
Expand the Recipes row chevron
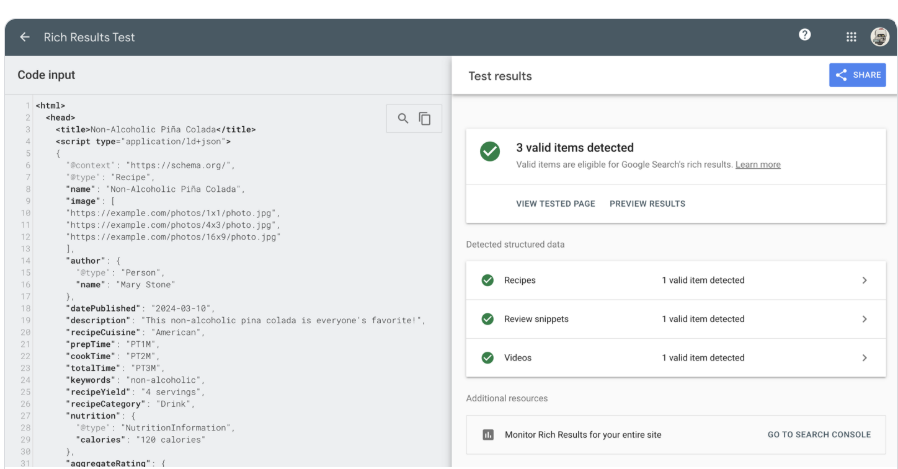click(x=865, y=280)
